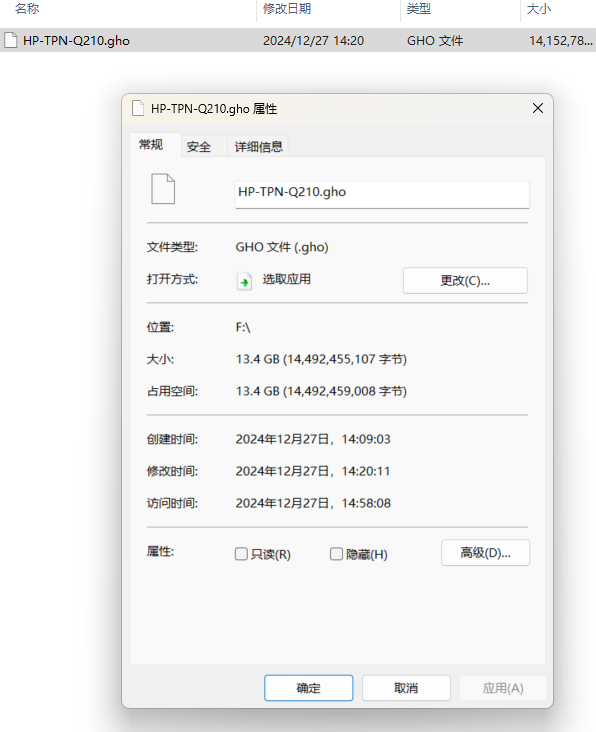
Task: Open the 详细信息 tab
Action: [259, 147]
